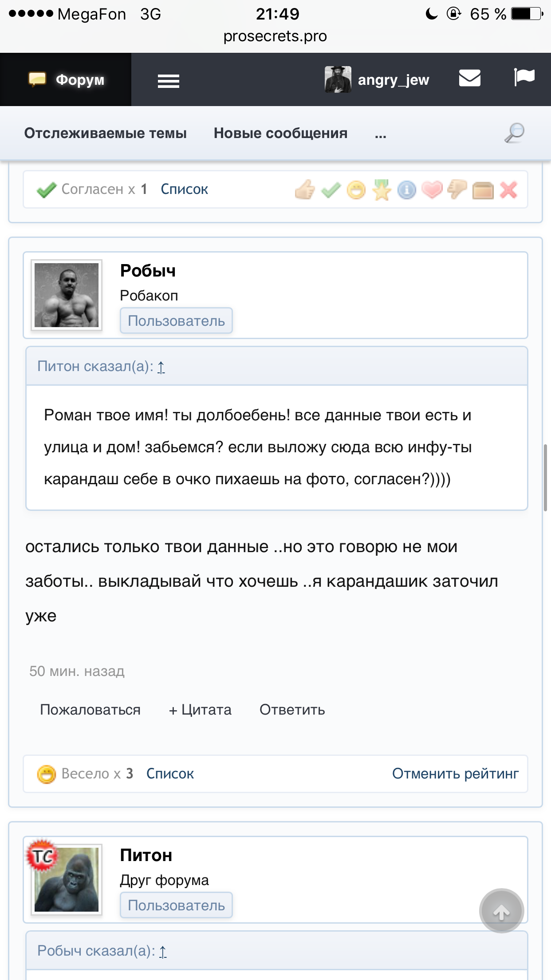This screenshot has height=980, width=551.
Task: Click the brown box rating icon
Action: click(x=483, y=191)
